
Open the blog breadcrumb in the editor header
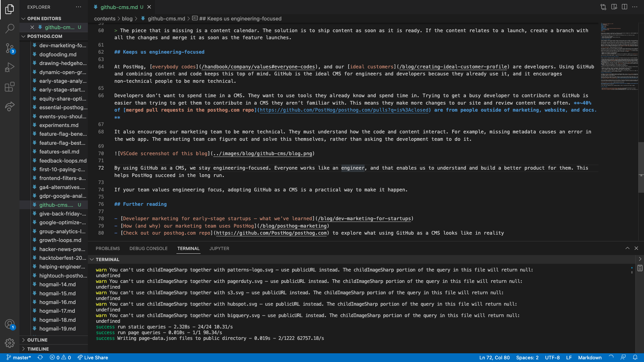[127, 18]
